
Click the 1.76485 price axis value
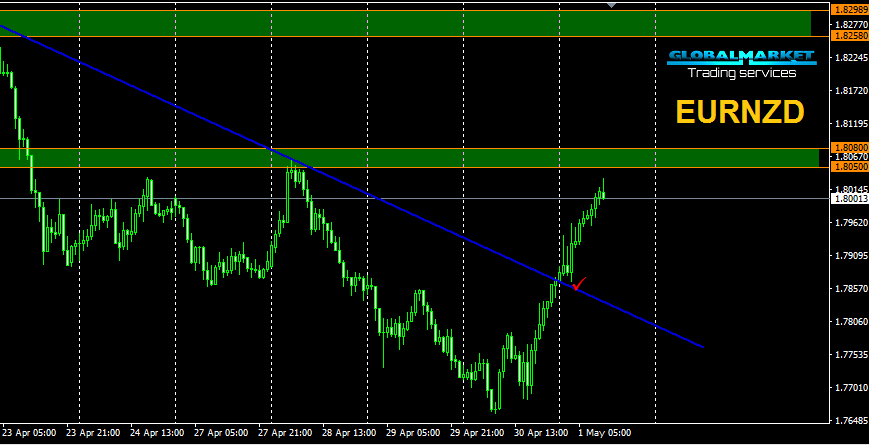point(852,420)
